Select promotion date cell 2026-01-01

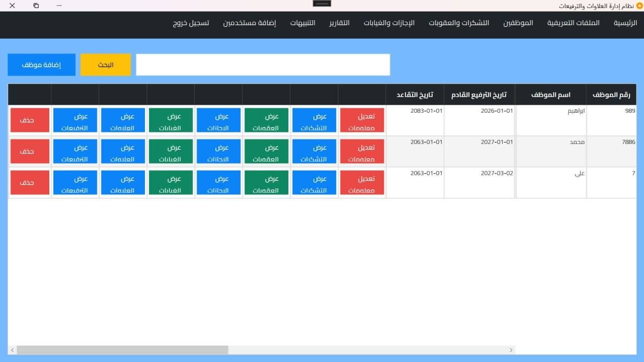479,120
